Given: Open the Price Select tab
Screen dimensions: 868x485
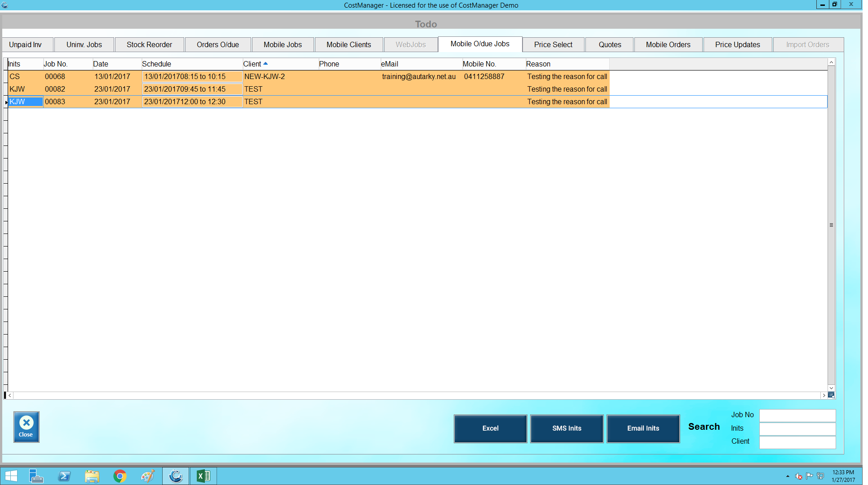Looking at the screenshot, I should [x=553, y=44].
